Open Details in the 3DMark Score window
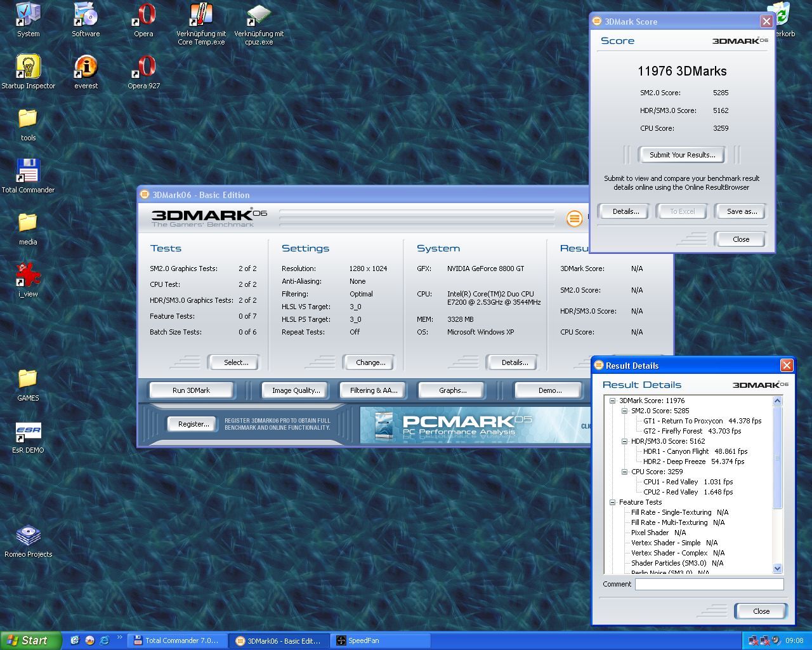Screen dimensions: 812x650 (625, 211)
